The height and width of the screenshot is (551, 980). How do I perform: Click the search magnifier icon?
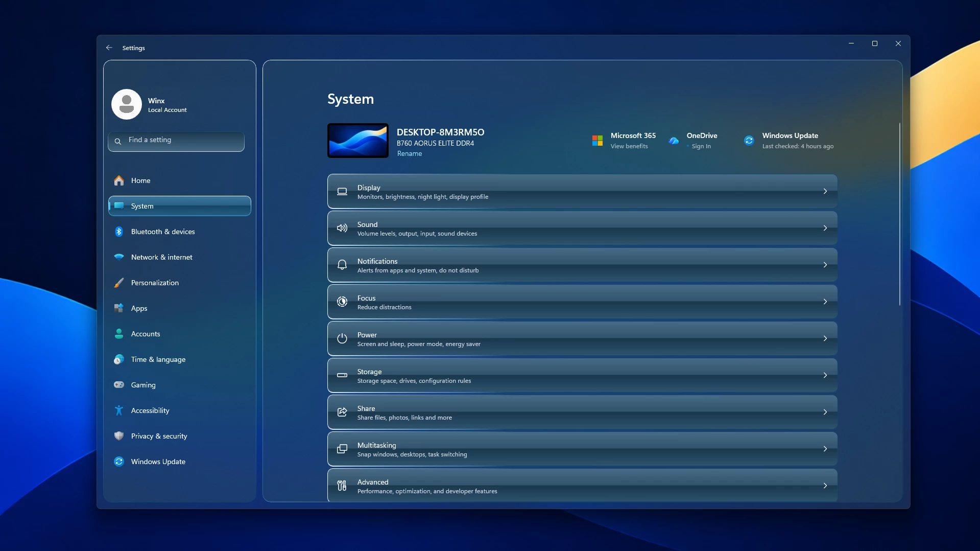click(118, 141)
